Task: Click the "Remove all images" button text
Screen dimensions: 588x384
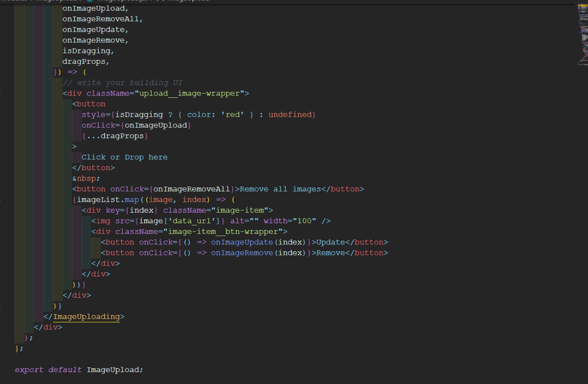Action: pos(280,189)
